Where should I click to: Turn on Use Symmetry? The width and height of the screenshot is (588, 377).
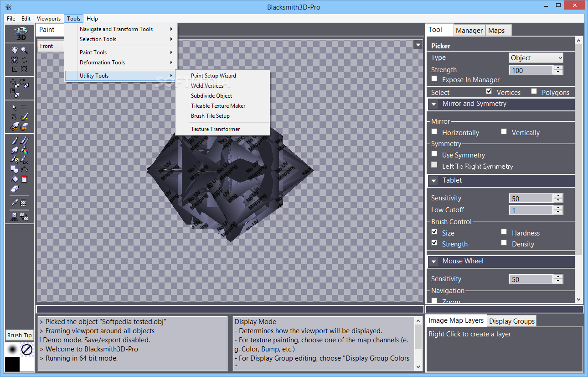tap(434, 154)
